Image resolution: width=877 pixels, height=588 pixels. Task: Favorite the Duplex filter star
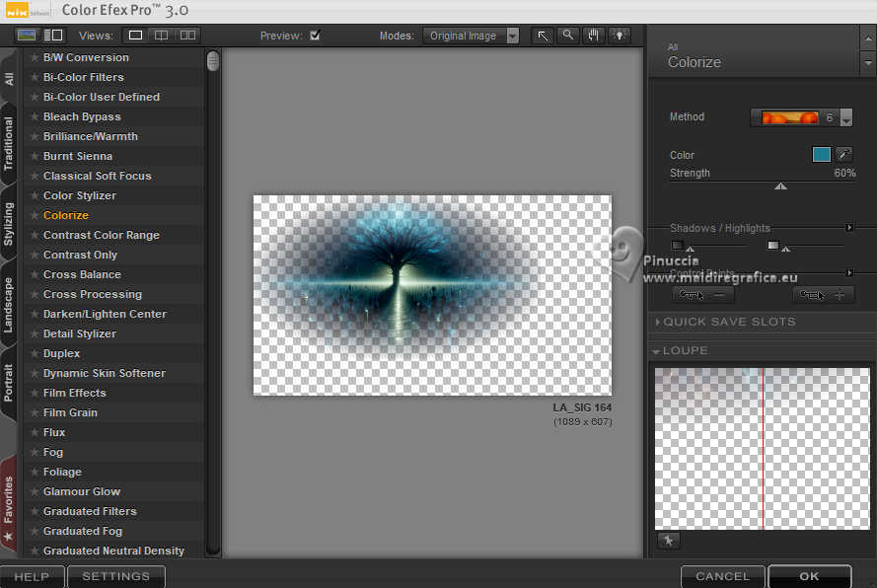coord(35,353)
